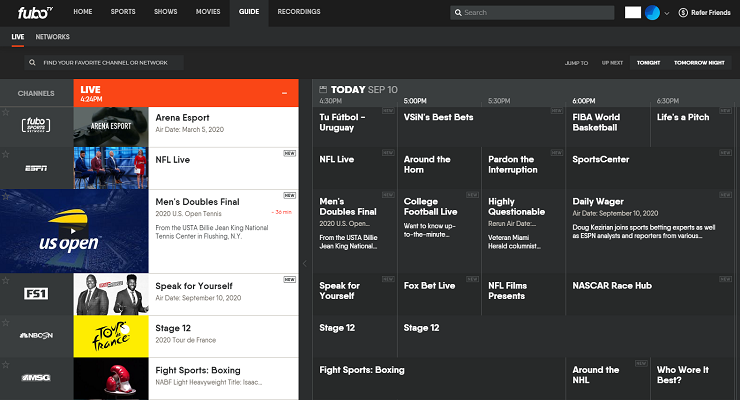Open the calendar icon beside TODAY SEP 10
740x400 pixels.
pyautogui.click(x=323, y=90)
